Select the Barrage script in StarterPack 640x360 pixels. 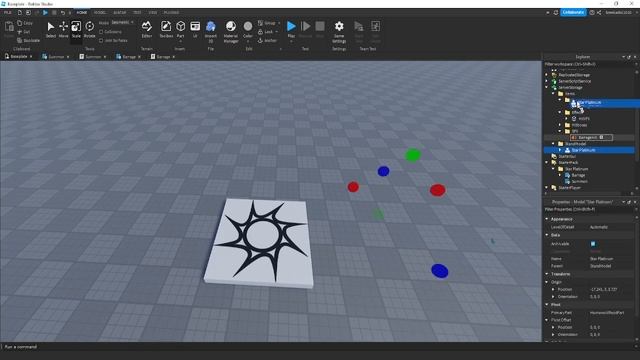578,175
